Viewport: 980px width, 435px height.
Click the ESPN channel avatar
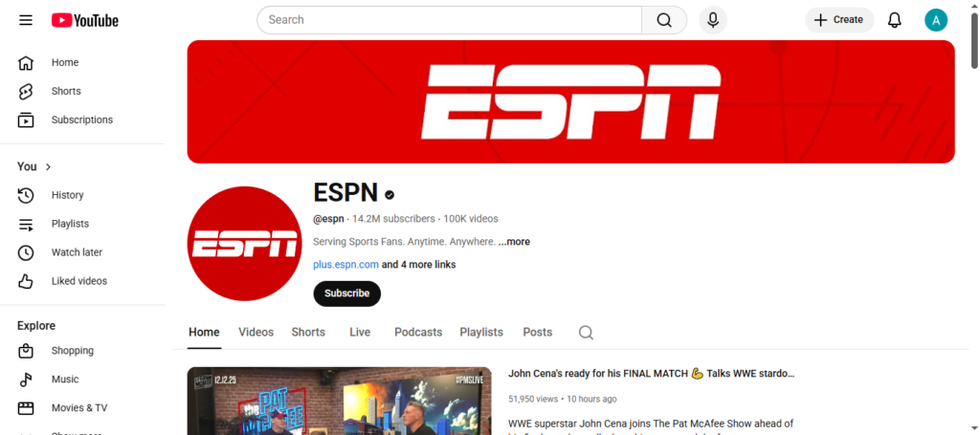coord(244,244)
